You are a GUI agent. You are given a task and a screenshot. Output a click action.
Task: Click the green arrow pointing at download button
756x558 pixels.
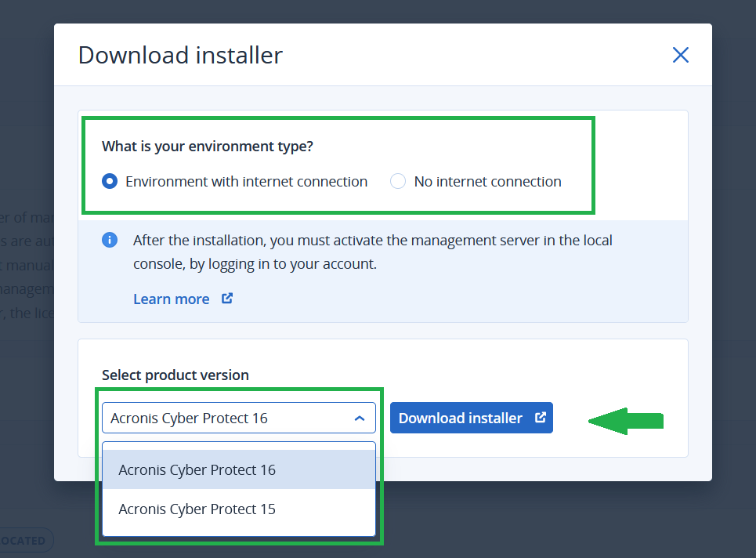pyautogui.click(x=625, y=421)
